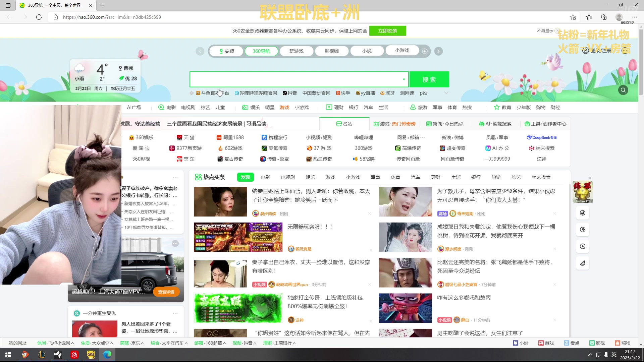Select the 影视咖 tab
Viewport: 644px width, 362px height.
(x=332, y=51)
